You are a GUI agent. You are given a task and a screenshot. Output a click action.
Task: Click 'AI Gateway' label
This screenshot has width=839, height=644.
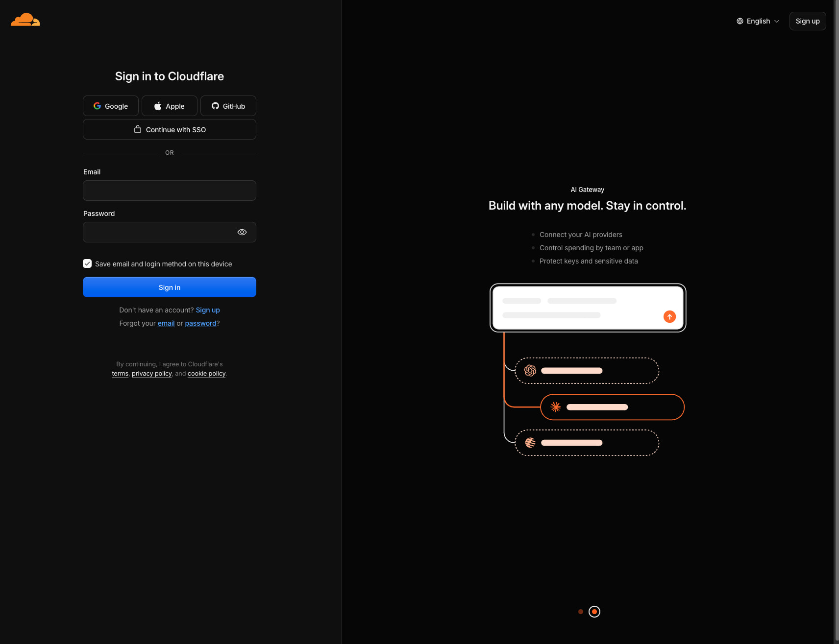pos(587,190)
